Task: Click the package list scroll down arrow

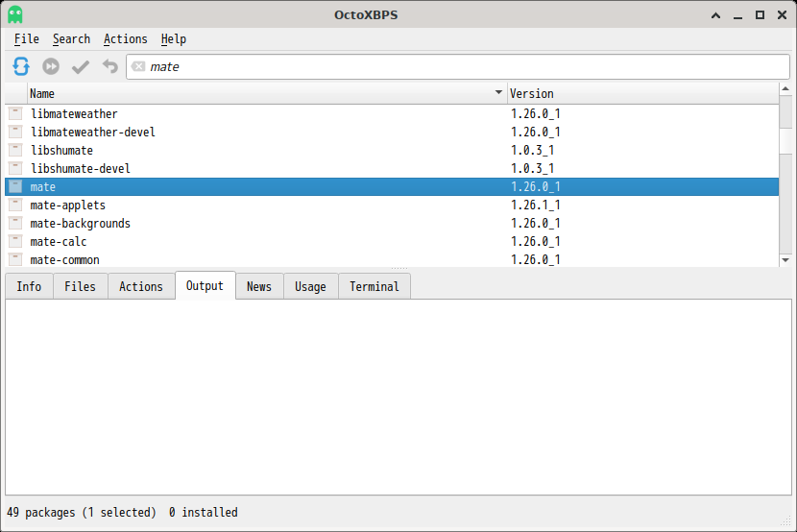Action: pos(785,260)
